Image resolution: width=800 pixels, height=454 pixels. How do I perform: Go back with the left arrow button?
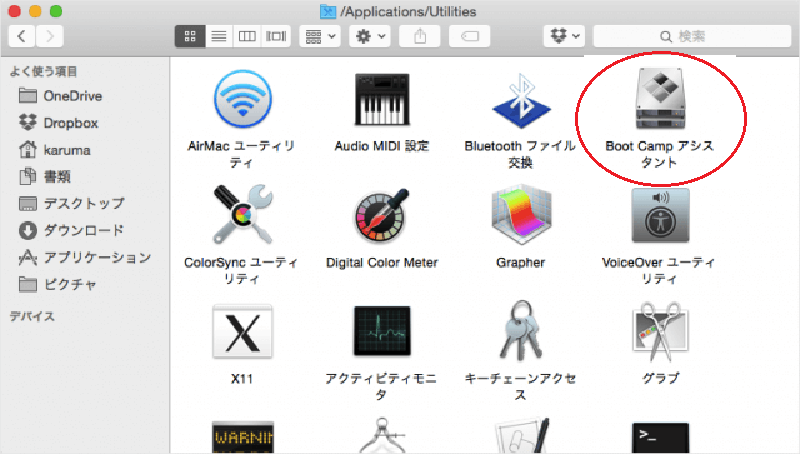click(x=22, y=36)
